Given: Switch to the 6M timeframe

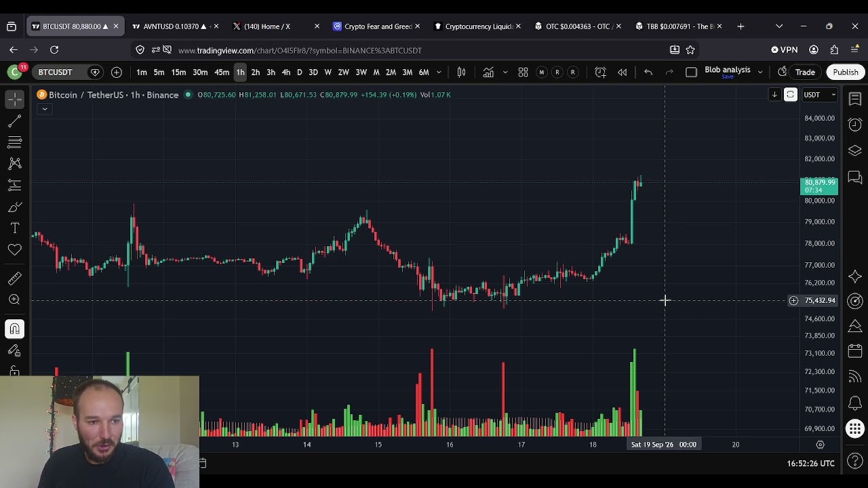Looking at the screenshot, I should pyautogui.click(x=424, y=72).
